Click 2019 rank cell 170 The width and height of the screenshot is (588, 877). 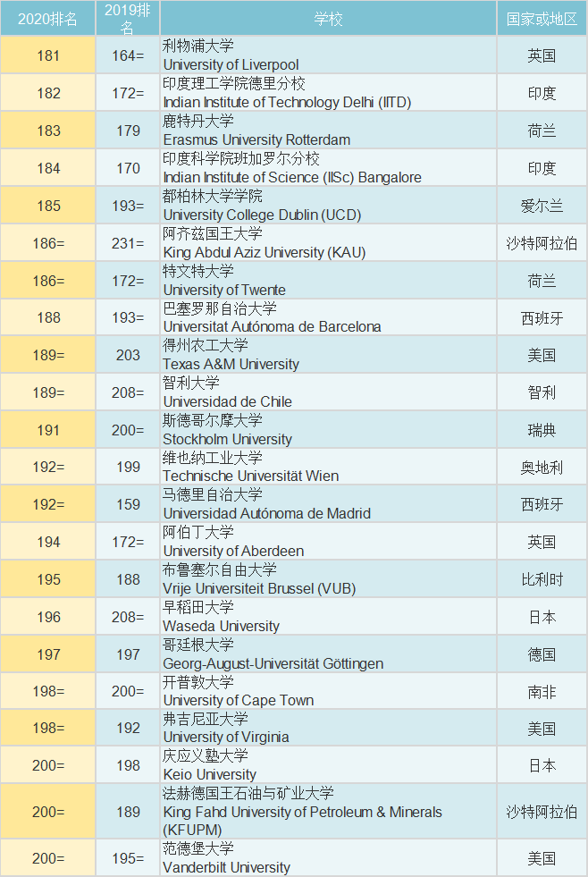(128, 168)
